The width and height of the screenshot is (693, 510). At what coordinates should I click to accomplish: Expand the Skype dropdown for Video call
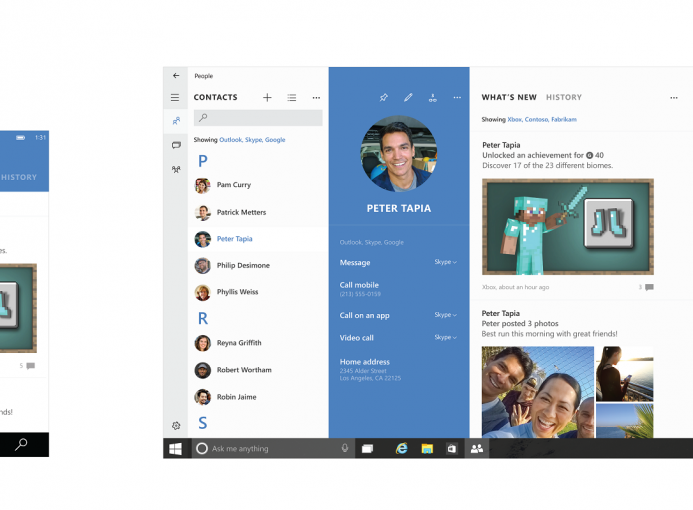point(446,337)
